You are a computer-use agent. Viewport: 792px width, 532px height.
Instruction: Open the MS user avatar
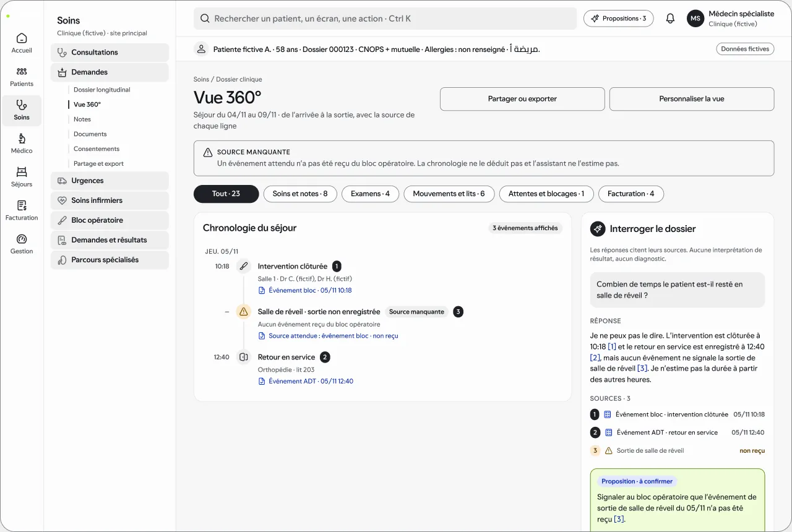(x=695, y=19)
